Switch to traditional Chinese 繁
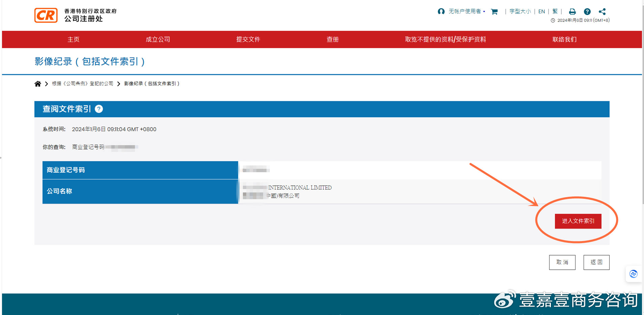This screenshot has height=315, width=644. pos(555,11)
